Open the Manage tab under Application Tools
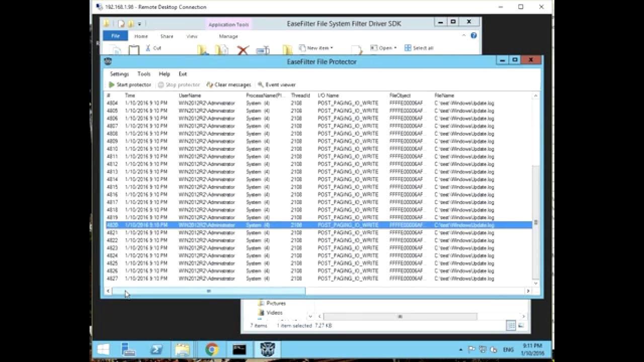Image resolution: width=644 pixels, height=362 pixels. [x=228, y=36]
